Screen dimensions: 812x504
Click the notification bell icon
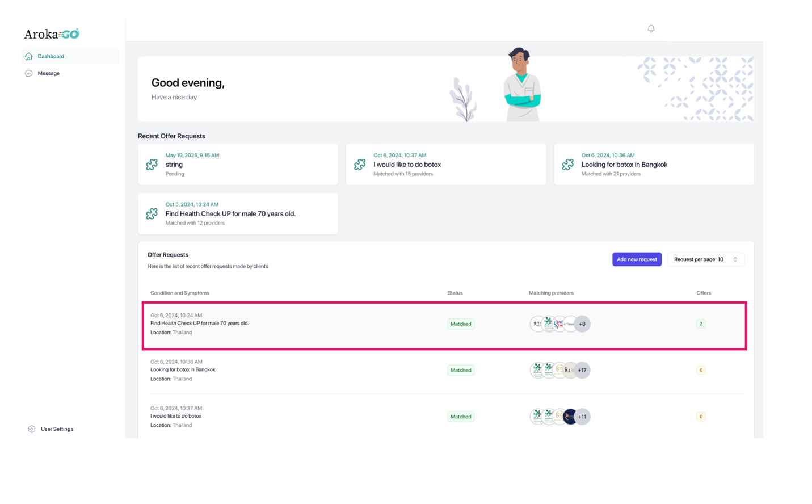pyautogui.click(x=651, y=28)
